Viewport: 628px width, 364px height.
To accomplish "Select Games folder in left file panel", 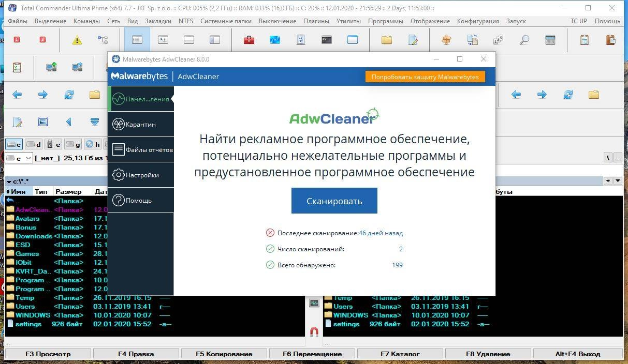I will coord(27,253).
